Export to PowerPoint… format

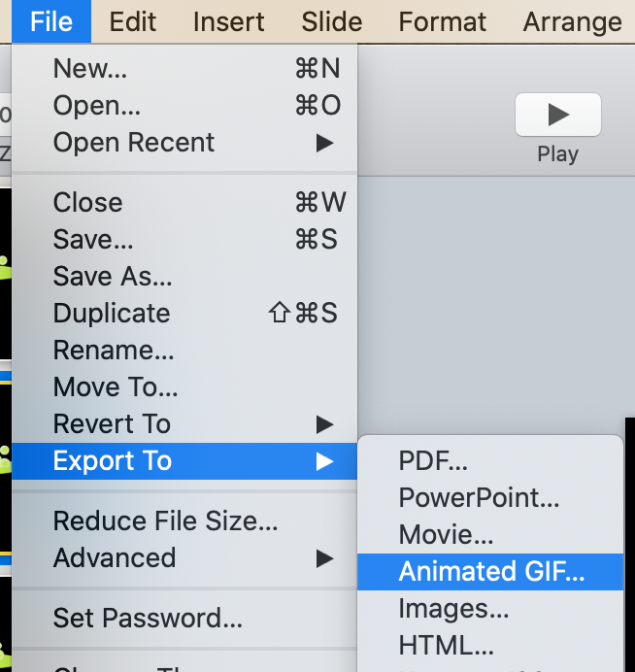(x=479, y=497)
